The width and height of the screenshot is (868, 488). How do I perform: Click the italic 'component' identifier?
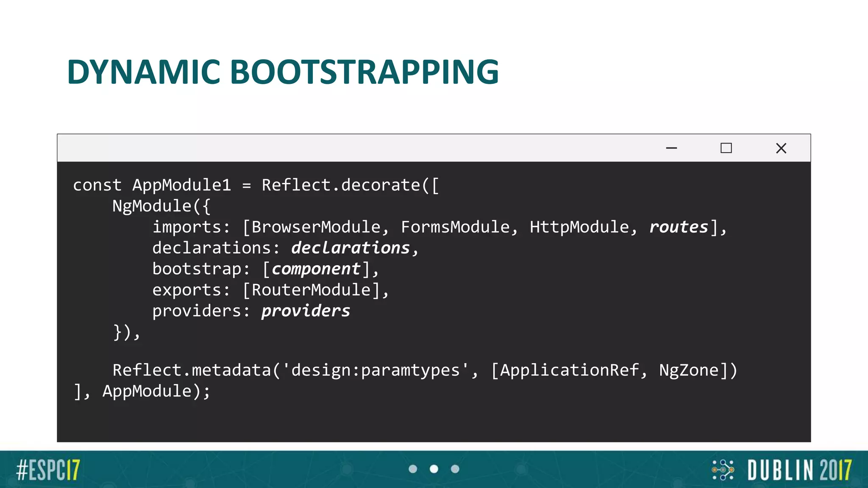coord(316,269)
